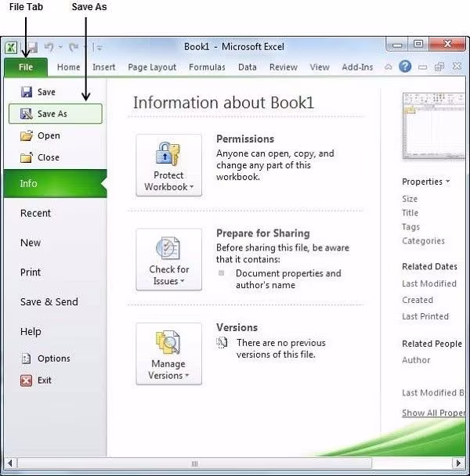Switch to the Add-Ins tab

(x=357, y=67)
